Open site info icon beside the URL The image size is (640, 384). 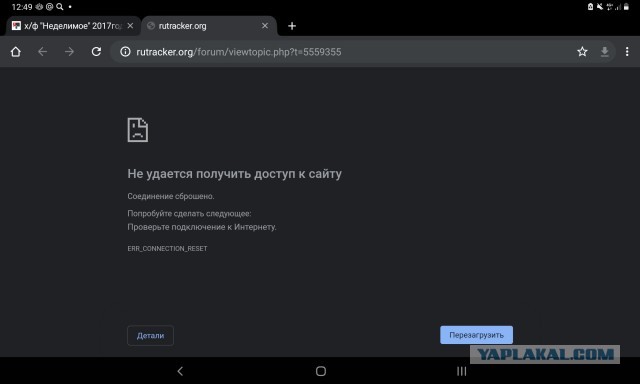point(125,52)
